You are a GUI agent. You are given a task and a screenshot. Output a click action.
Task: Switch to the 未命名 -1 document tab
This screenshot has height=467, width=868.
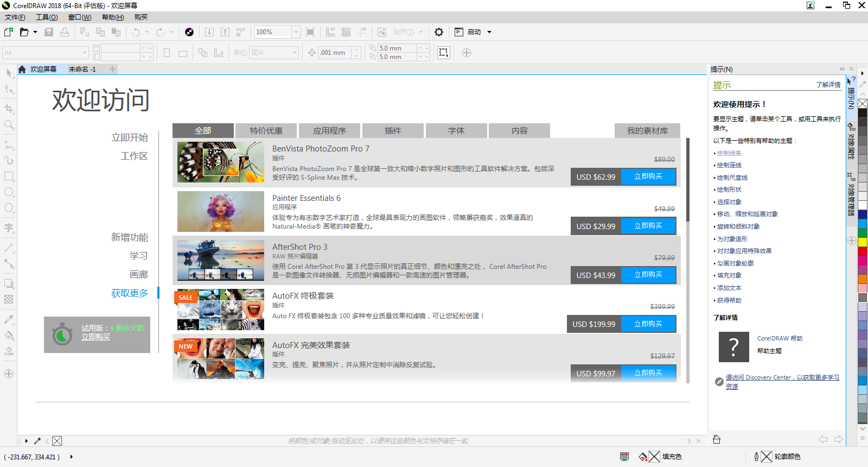pyautogui.click(x=82, y=69)
